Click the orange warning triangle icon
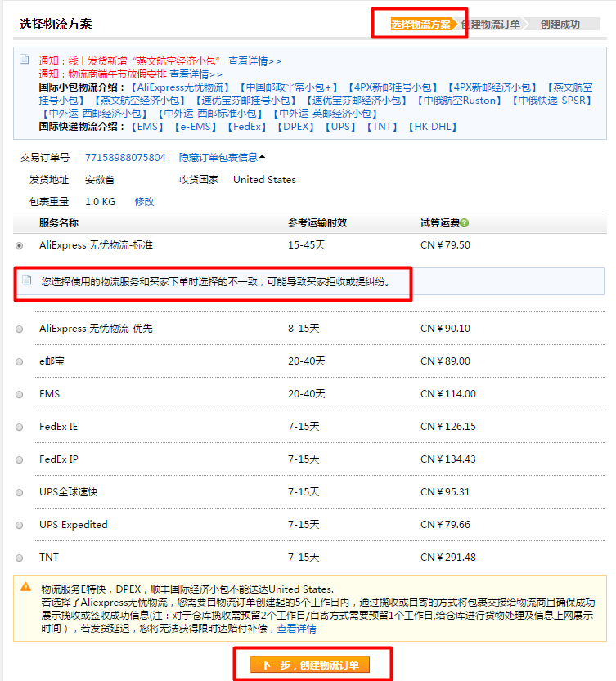 tap(25, 586)
